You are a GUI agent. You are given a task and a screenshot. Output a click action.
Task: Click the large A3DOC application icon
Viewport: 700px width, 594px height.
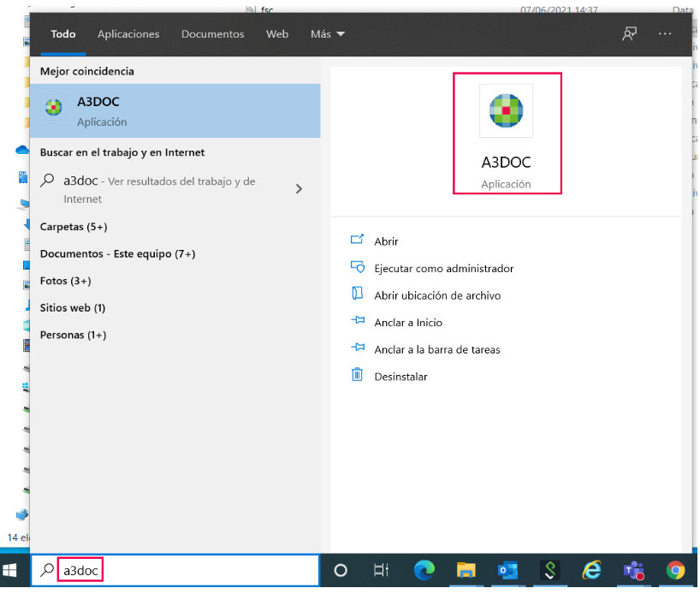click(506, 110)
